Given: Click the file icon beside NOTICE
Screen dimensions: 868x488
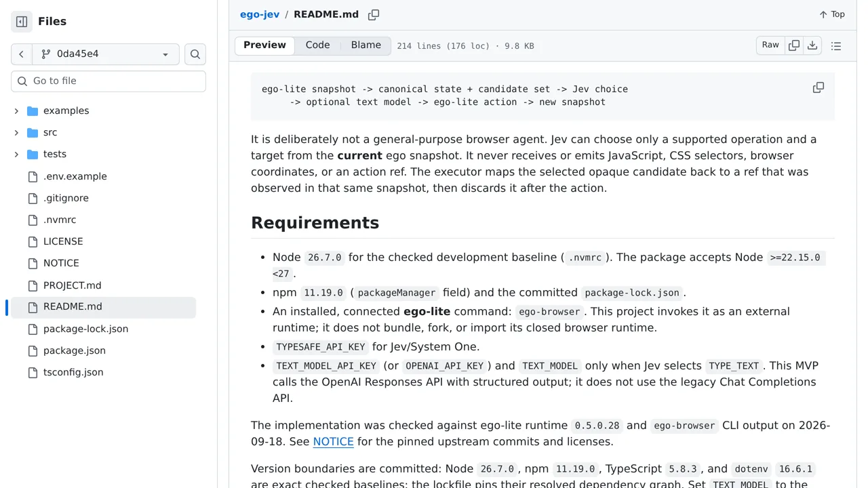Looking at the screenshot, I should tap(33, 264).
